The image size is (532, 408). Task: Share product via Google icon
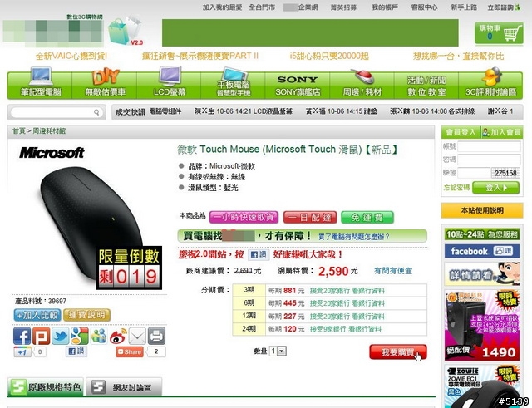(x=80, y=336)
